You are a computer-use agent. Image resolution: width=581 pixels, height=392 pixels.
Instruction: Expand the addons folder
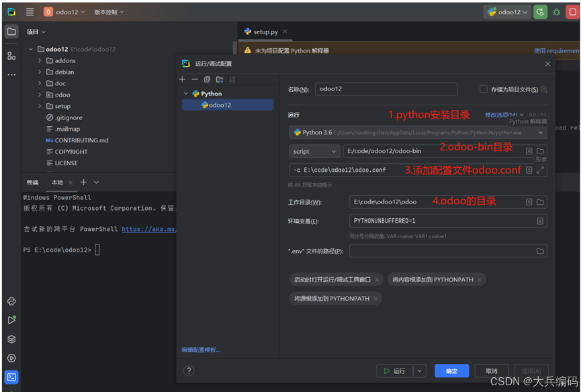pos(40,60)
